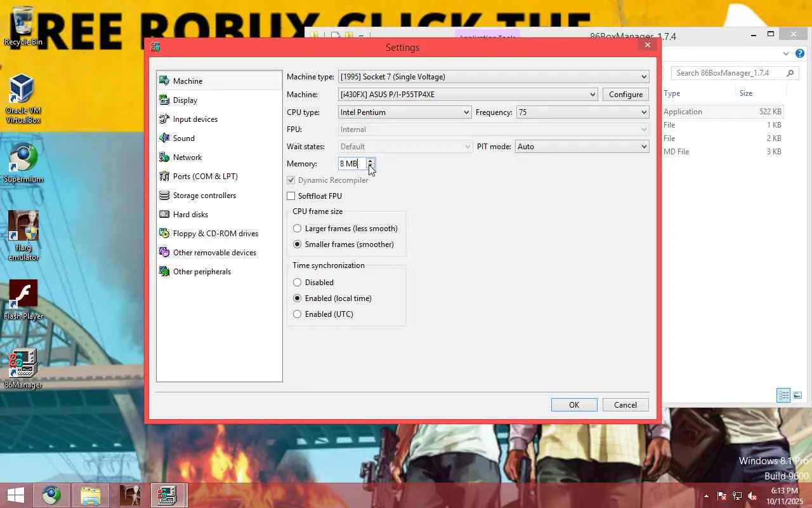Viewport: 812px width, 508px height.
Task: Sort Explorer files by Size column
Action: pyautogui.click(x=746, y=93)
